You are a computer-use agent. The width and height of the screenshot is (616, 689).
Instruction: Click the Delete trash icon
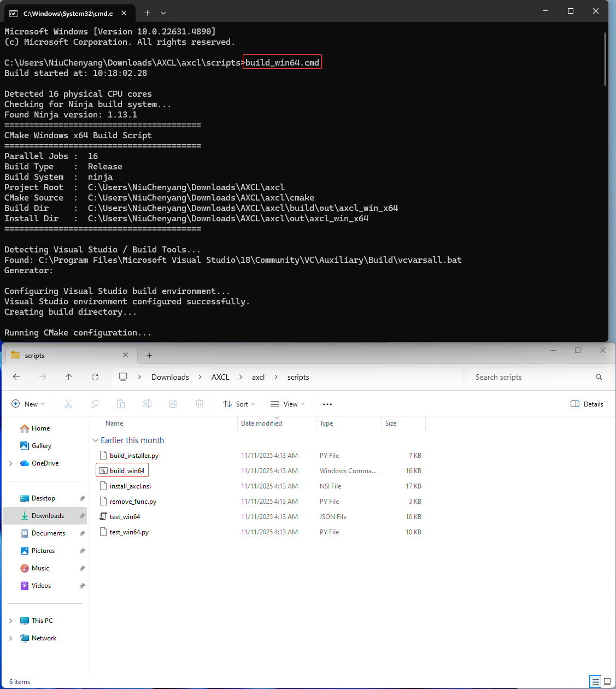[x=200, y=404]
